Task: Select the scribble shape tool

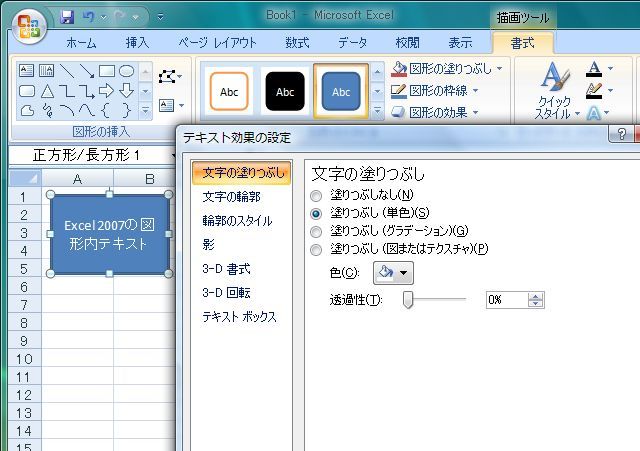Action: click(48, 110)
